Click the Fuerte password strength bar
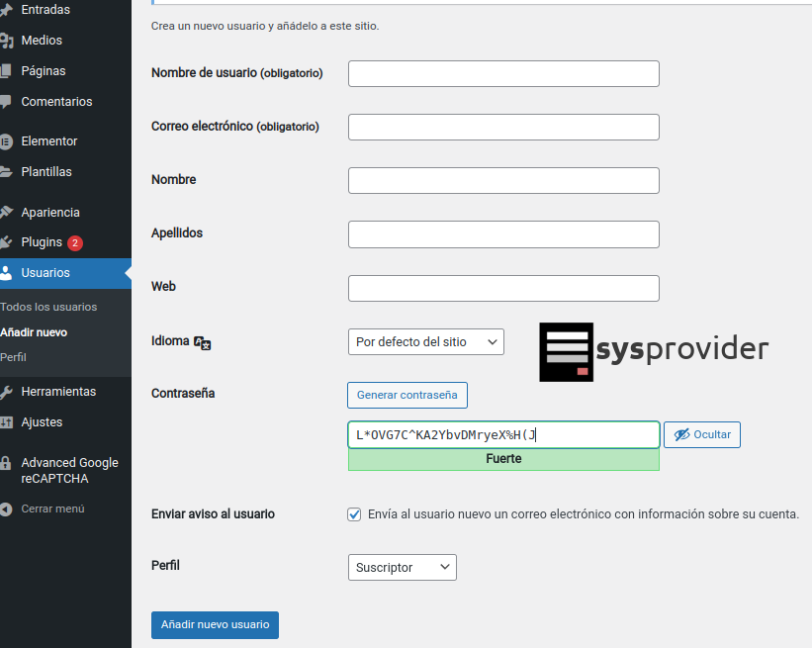 (503, 459)
